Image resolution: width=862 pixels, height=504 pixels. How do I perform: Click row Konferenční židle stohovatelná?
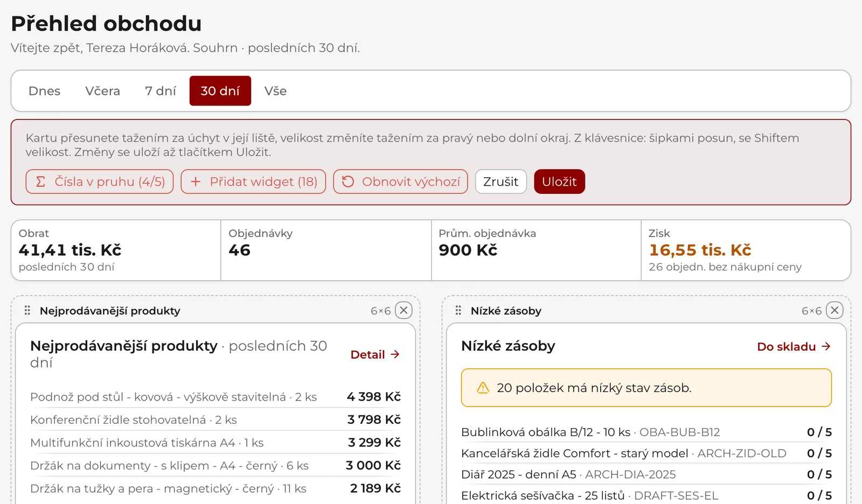point(215,419)
